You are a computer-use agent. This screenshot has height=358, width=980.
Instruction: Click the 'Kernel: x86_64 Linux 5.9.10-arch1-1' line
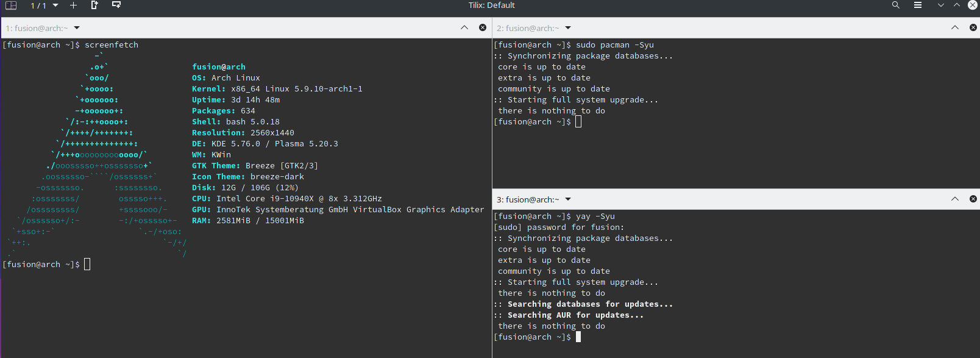pyautogui.click(x=277, y=89)
